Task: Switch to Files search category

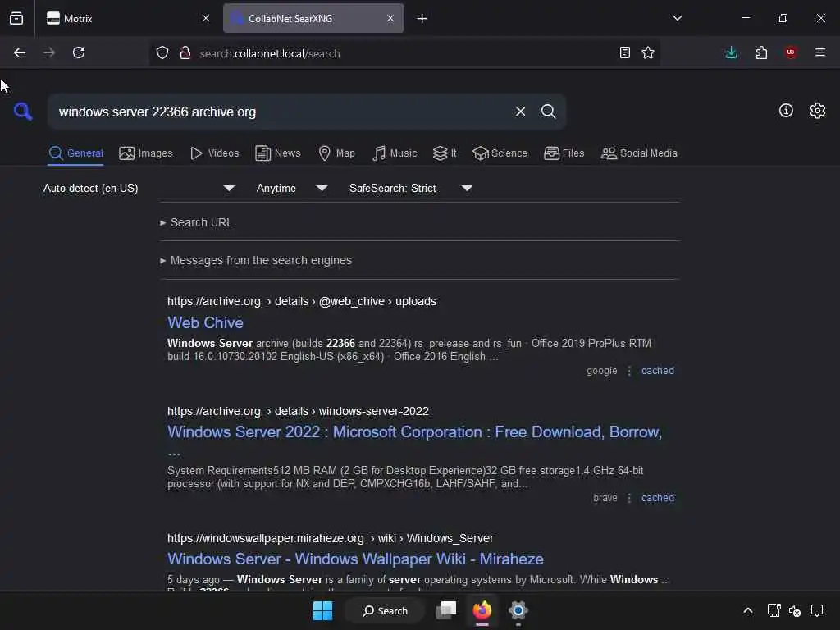Action: pyautogui.click(x=564, y=153)
